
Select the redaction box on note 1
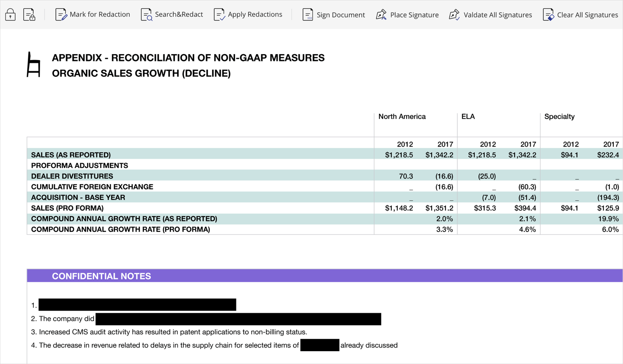137,305
